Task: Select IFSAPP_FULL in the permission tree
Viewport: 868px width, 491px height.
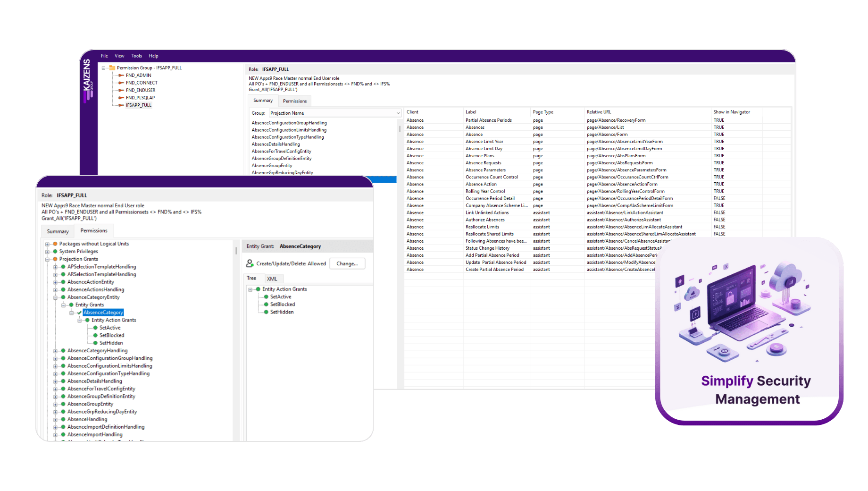Action: click(139, 105)
